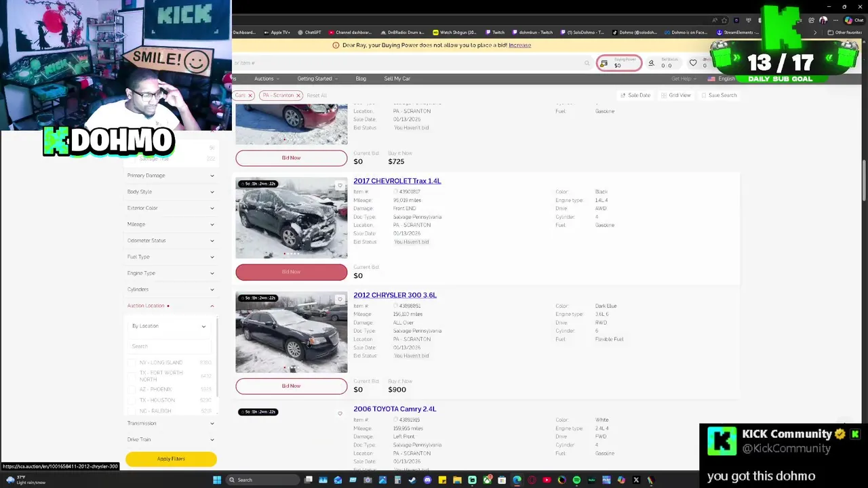
Task: Open the ChatGPT bookmark in favorites bar
Action: pos(309,33)
